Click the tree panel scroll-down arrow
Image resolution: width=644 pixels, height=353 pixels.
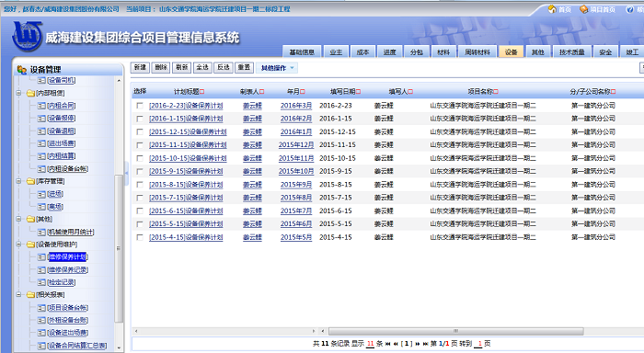pos(119,347)
